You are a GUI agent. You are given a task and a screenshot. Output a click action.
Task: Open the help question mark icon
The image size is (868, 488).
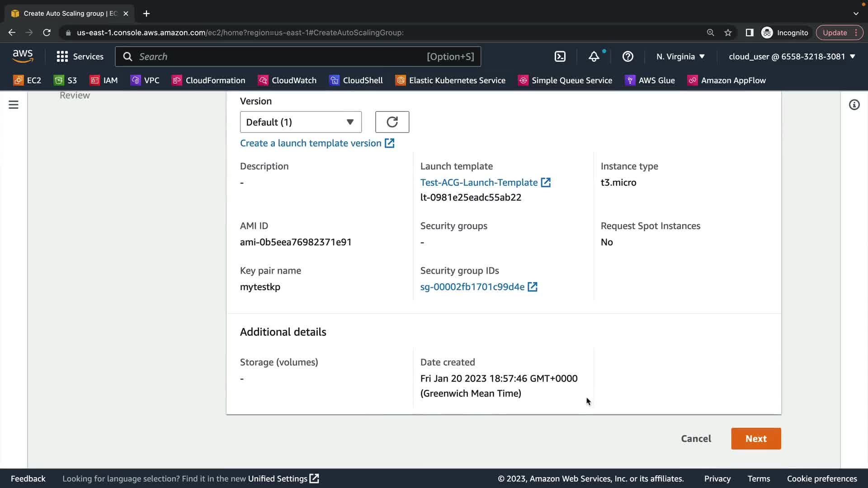[627, 56]
